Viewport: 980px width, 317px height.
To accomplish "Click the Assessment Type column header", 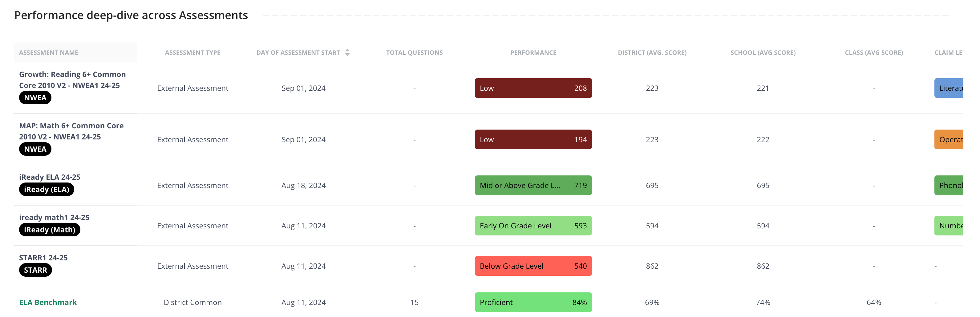I will (192, 52).
